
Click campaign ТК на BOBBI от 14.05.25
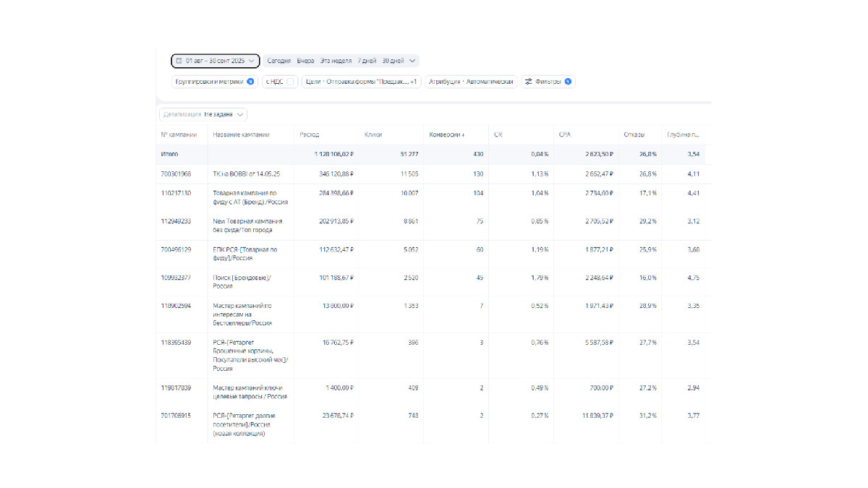point(246,174)
